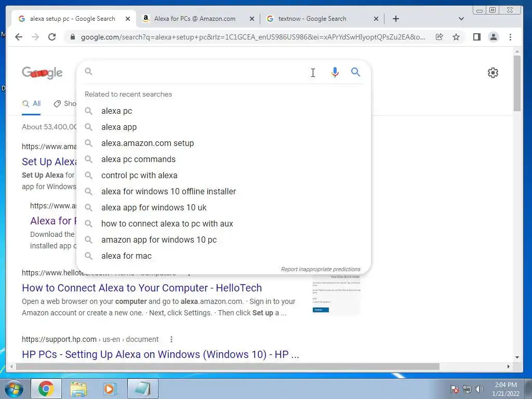Image resolution: width=532 pixels, height=399 pixels.
Task: Open more options for support.hp.com result
Action: (171, 339)
